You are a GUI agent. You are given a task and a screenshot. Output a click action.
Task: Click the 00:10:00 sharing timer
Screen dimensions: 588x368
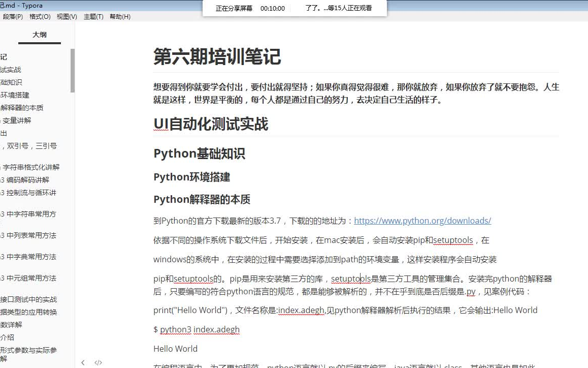(273, 8)
